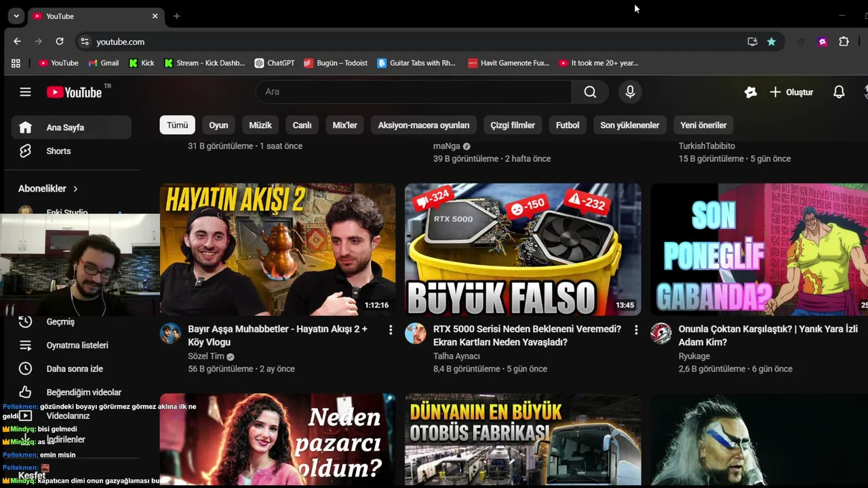Screen dimensions: 868x488
Task: Bookmark star in the address bar
Action: 771,41
